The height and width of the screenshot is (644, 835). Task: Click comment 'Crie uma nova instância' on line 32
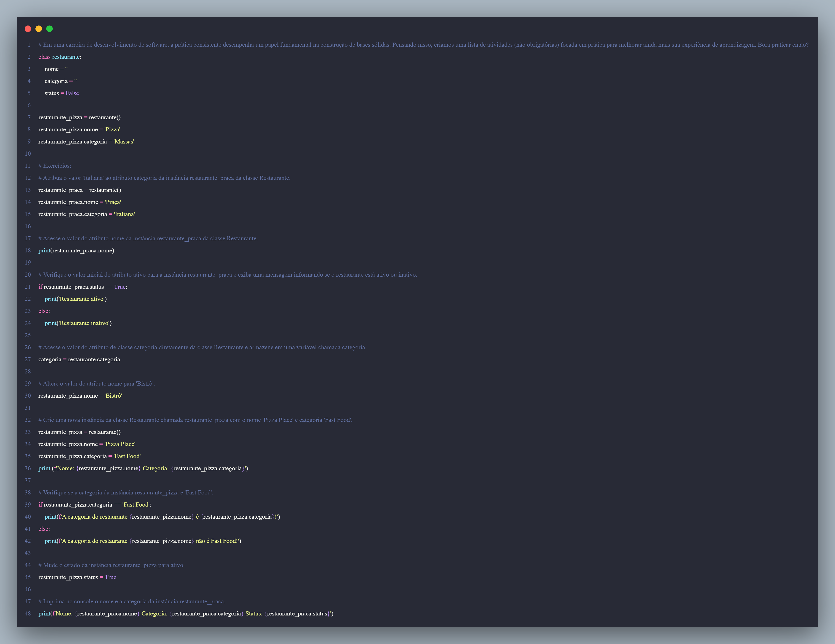coord(195,420)
